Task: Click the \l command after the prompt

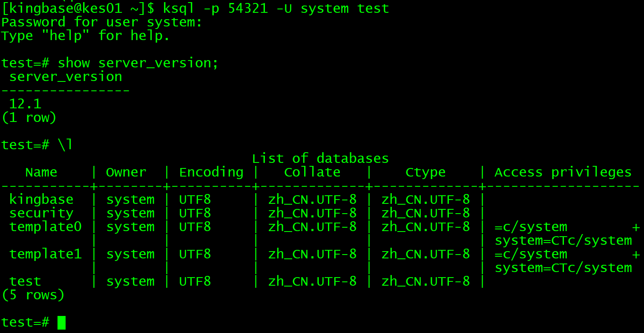Action: tap(66, 145)
